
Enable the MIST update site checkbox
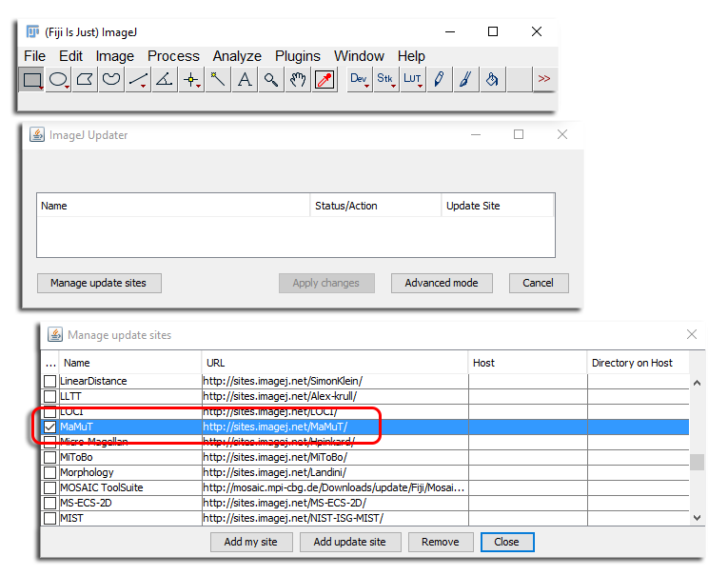click(49, 518)
